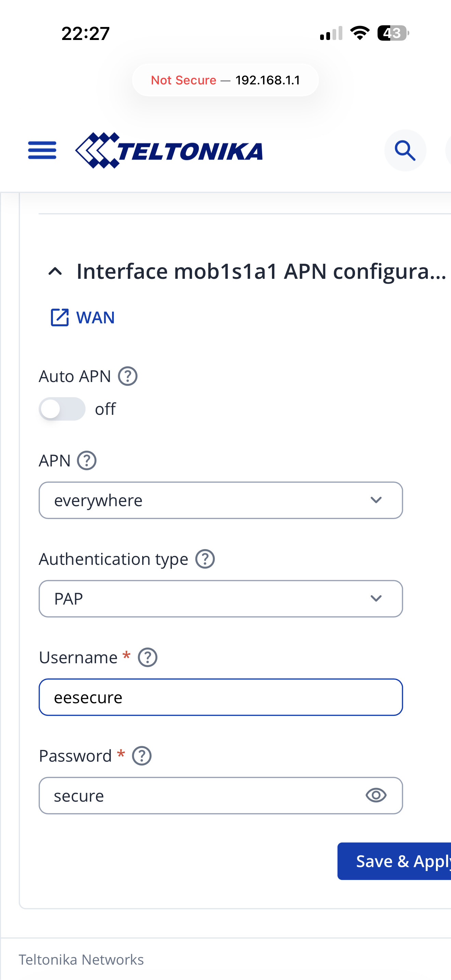Open Authentication type dropdown showing PAP
This screenshot has width=451, height=980.
click(221, 599)
